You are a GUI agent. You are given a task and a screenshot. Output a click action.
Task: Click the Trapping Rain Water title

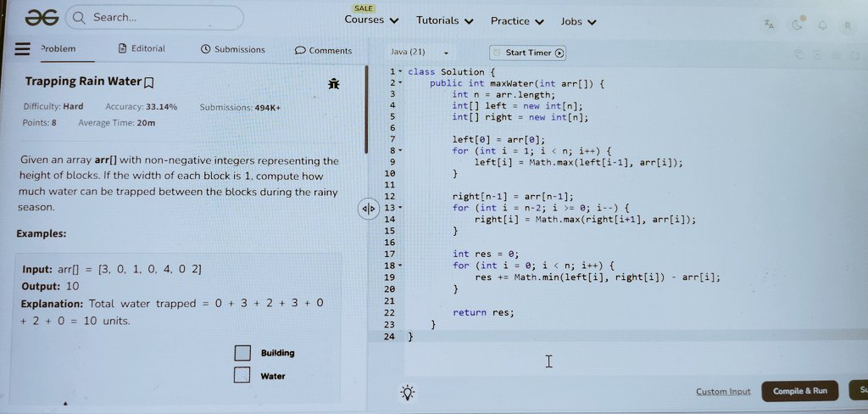83,81
